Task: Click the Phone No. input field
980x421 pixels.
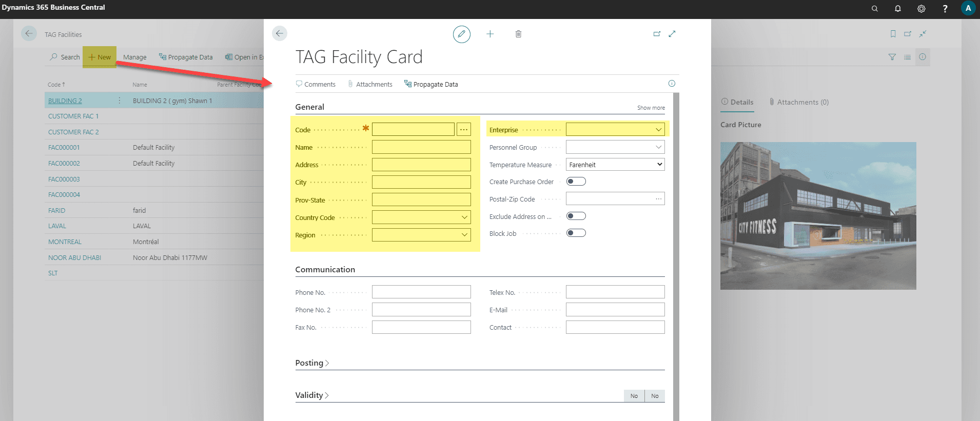Action: pyautogui.click(x=421, y=292)
